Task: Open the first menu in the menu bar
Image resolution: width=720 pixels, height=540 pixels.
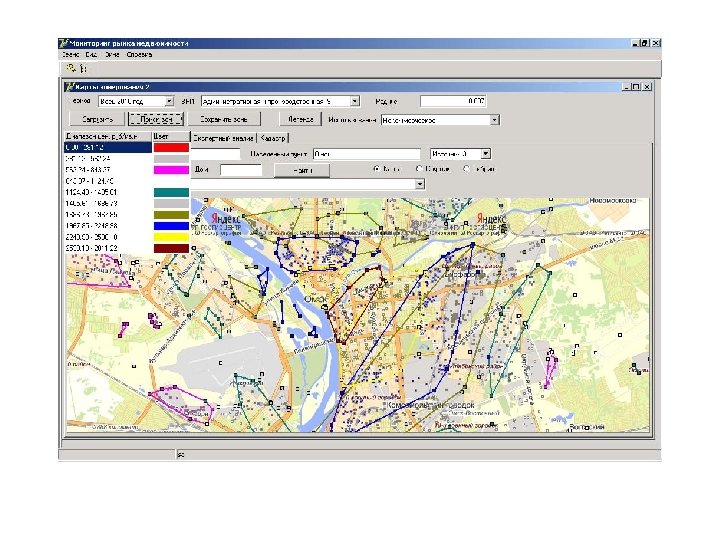Action: point(70,54)
